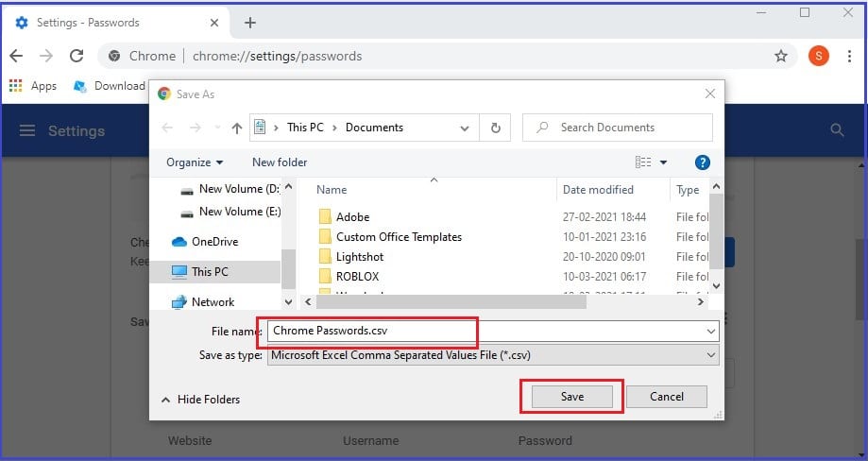Viewport: 868px width, 461px height.
Task: Open recent locations dropdown arrow
Action: point(217,128)
